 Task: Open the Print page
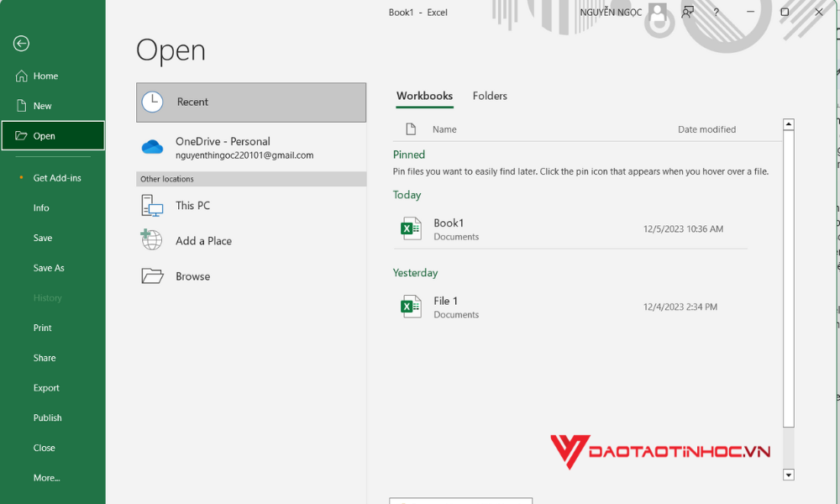tap(52, 328)
